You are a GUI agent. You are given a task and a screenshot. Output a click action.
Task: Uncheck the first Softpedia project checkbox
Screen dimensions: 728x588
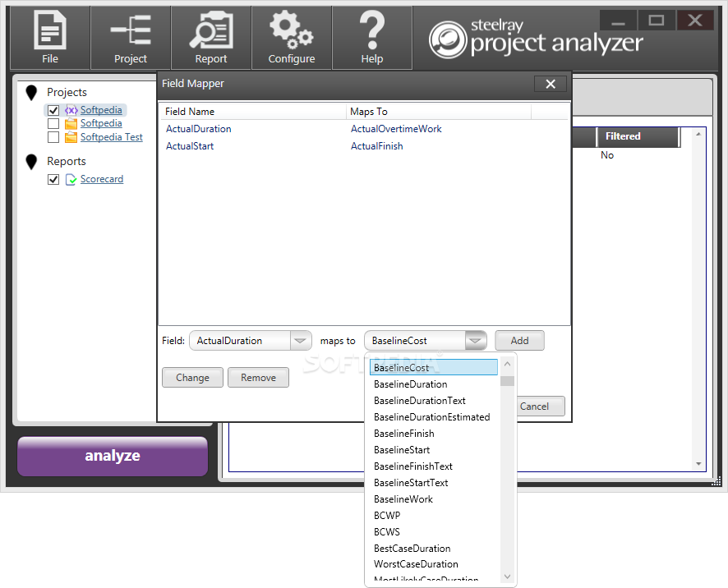click(x=53, y=110)
